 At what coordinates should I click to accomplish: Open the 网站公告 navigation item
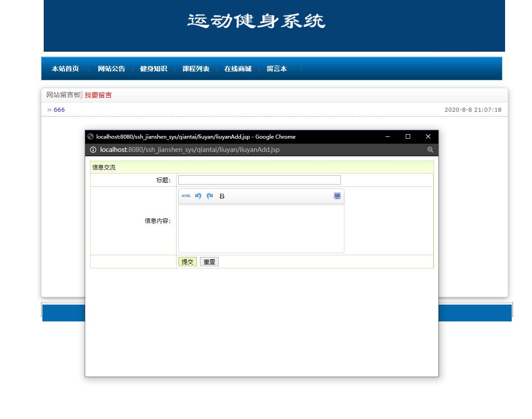[x=111, y=68]
